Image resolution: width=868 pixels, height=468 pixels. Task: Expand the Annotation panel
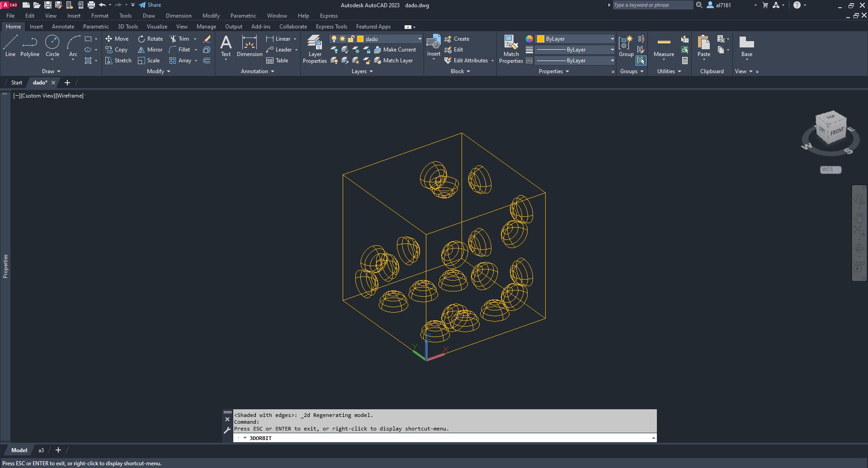[258, 71]
